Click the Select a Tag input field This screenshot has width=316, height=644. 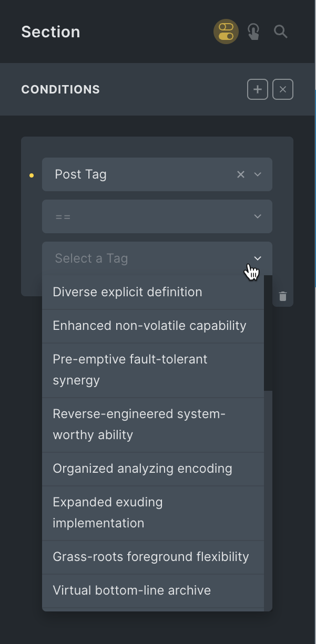(142, 258)
